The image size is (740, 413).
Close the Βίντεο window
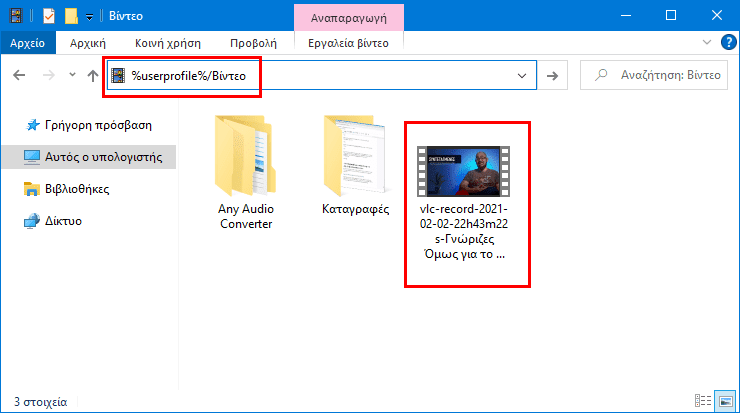point(716,16)
